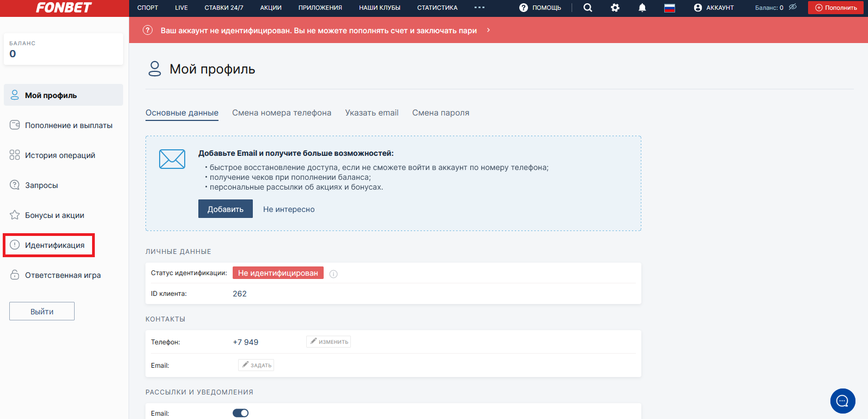This screenshot has width=868, height=419.
Task: Click the profile icon beside Мой профиль heading
Action: click(155, 69)
